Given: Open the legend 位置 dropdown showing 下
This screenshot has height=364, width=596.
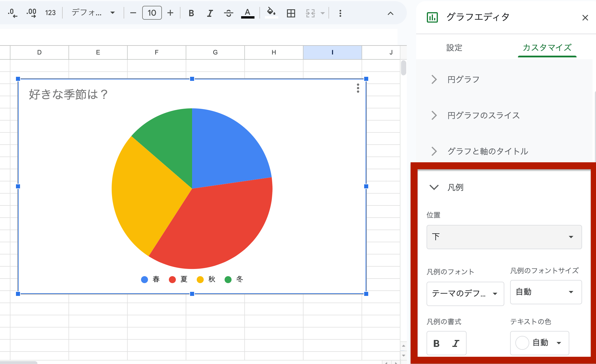Looking at the screenshot, I should tap(504, 237).
